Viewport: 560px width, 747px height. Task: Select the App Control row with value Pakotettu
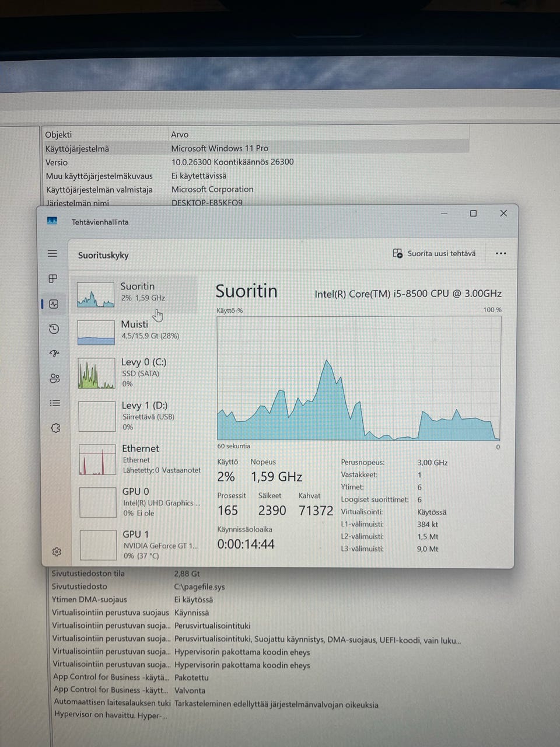[x=257, y=678]
